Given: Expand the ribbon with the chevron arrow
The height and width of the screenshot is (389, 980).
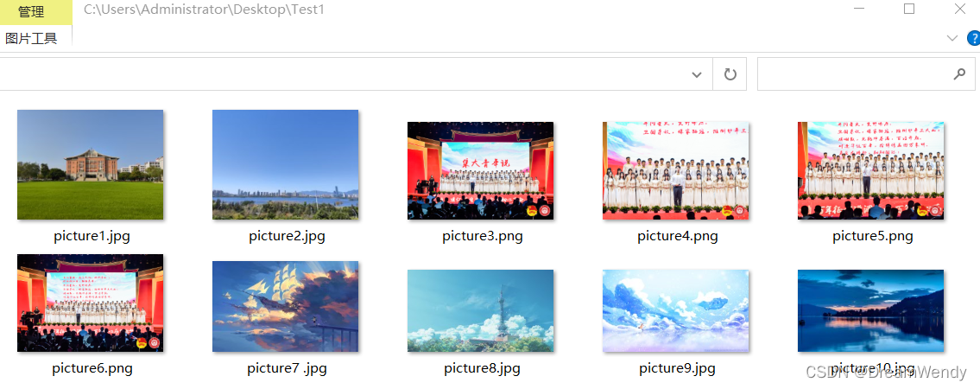Looking at the screenshot, I should pyautogui.click(x=952, y=38).
